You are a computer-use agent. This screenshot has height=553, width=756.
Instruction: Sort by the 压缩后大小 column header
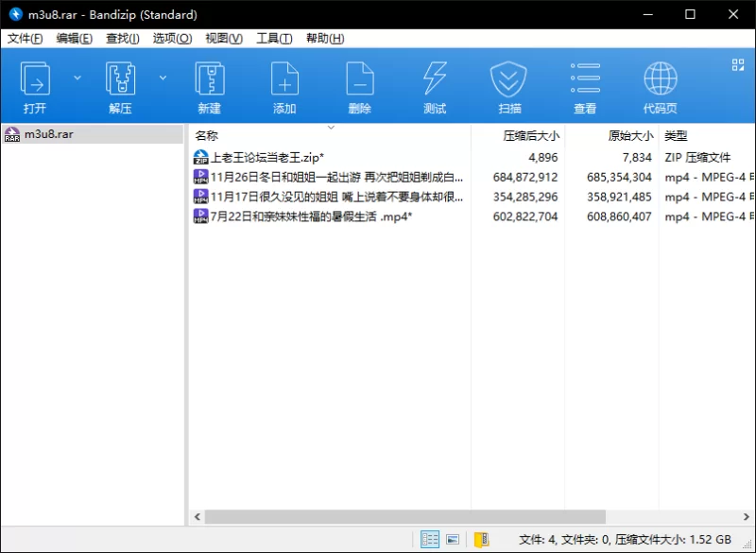coord(518,136)
